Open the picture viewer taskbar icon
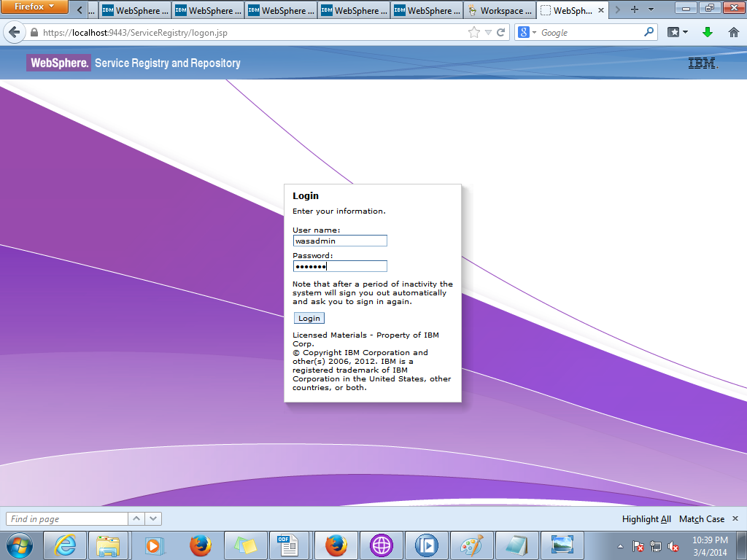Viewport: 747px width, 560px height. point(562,545)
